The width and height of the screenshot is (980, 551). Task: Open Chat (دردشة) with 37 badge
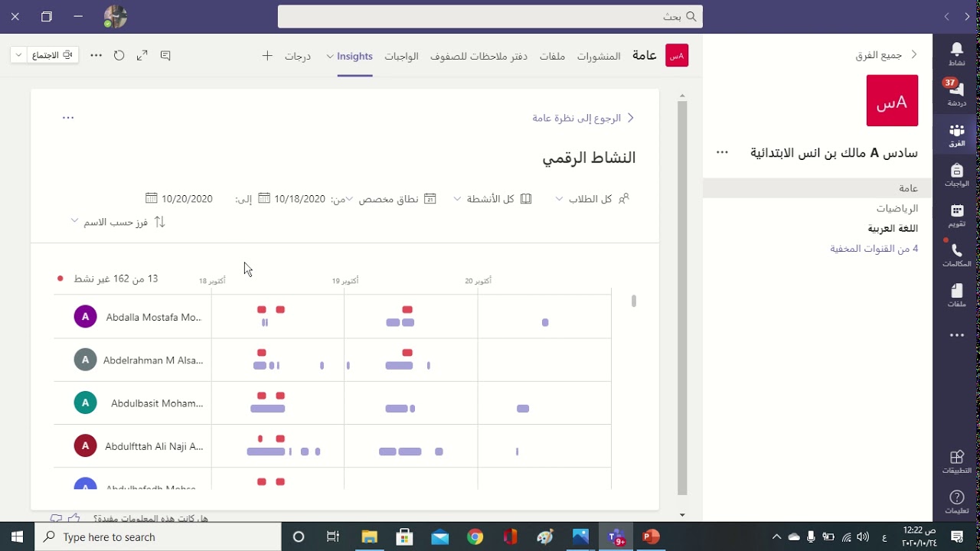956,93
